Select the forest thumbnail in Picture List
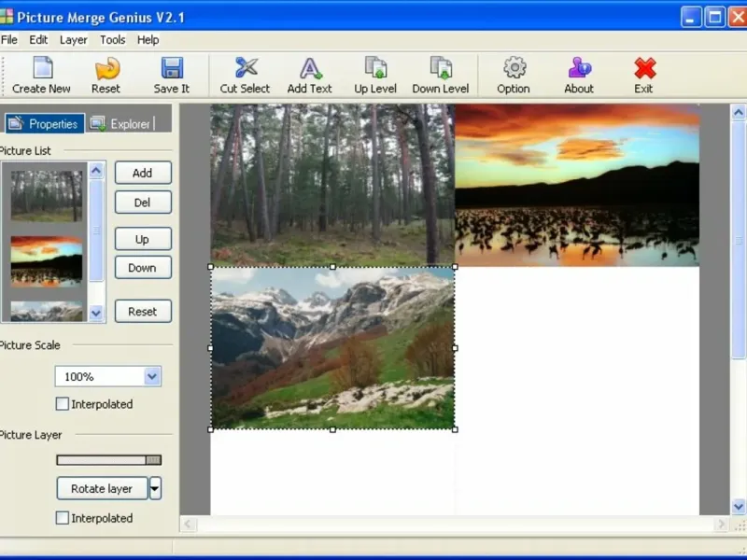Screen dimensions: 747x560 [47, 196]
